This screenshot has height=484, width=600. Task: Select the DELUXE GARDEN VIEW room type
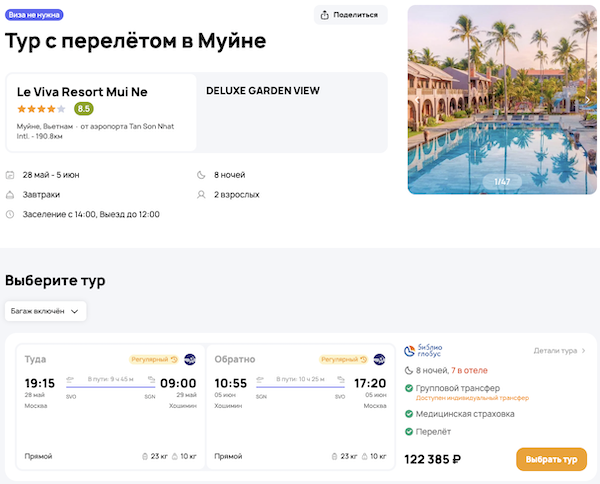(262, 91)
